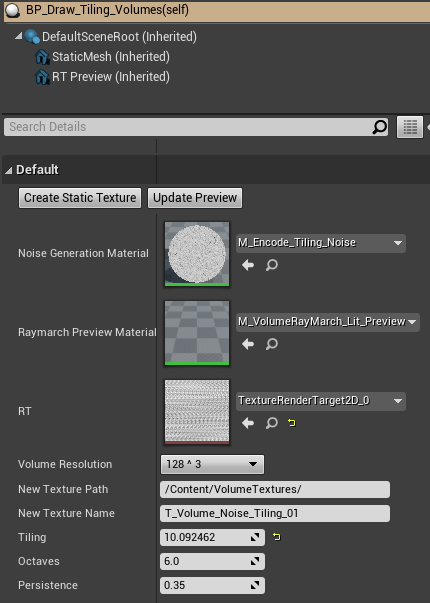Click the Update Preview button
The height and width of the screenshot is (603, 430).
tap(195, 198)
